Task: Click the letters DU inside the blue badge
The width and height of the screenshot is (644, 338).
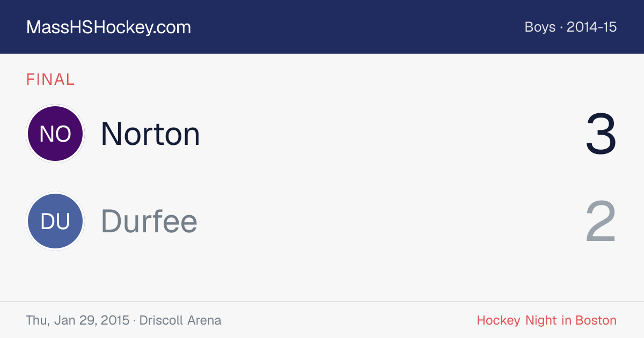Action: click(55, 222)
